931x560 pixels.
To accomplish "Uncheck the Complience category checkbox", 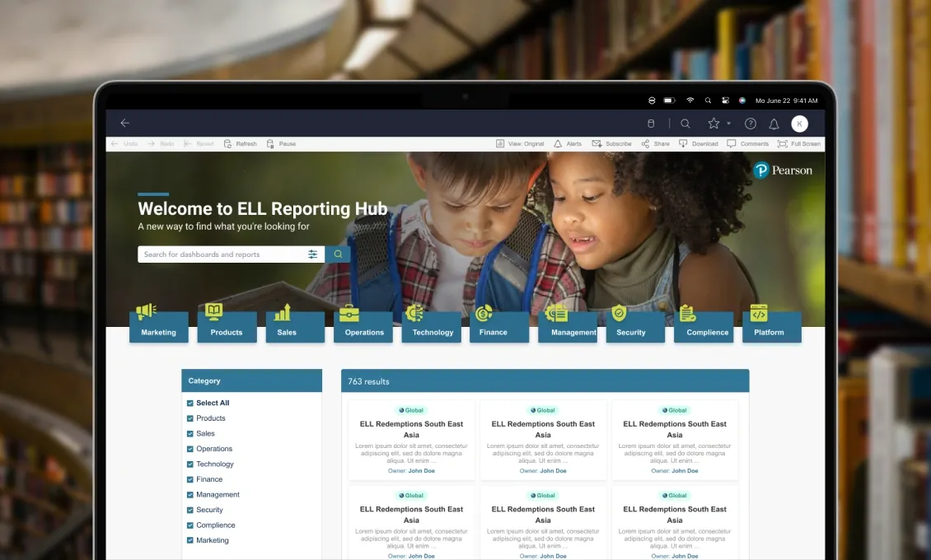I will pos(190,525).
